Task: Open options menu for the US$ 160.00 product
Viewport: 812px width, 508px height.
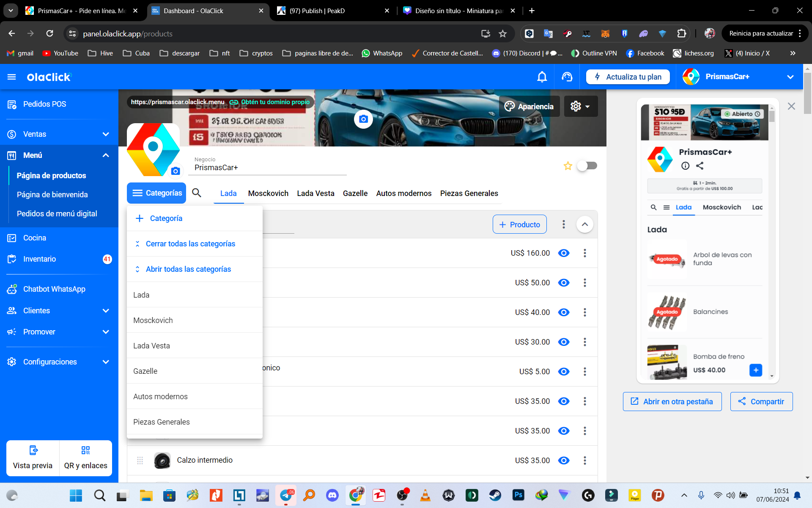Action: (x=585, y=253)
